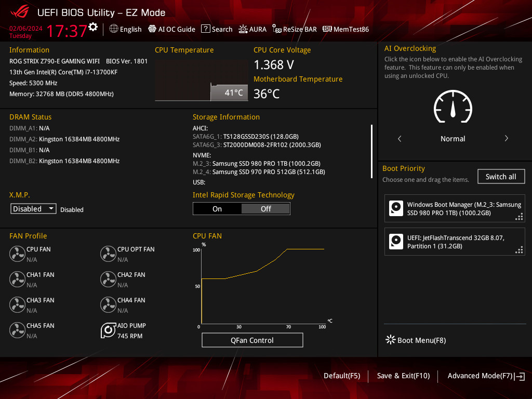Click the Storage Information scrollbar
Screen dimensions: 532x399
371,151
